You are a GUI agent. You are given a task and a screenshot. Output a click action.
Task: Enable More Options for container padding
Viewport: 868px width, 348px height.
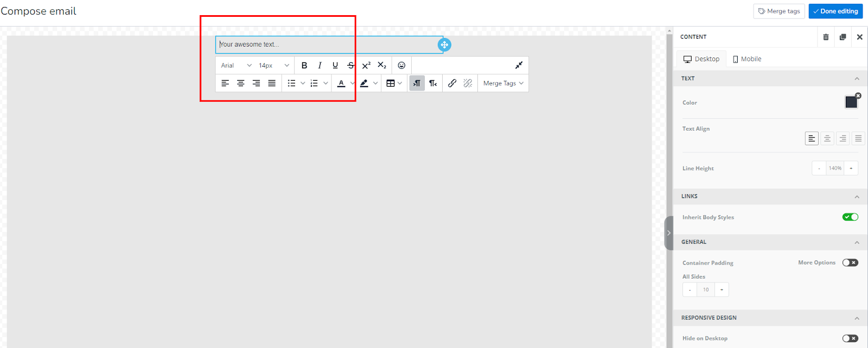[850, 262]
